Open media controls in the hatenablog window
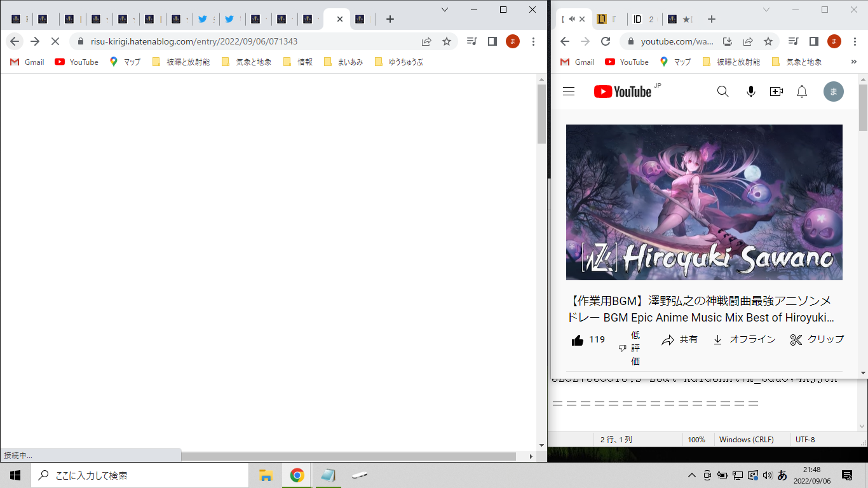868x488 pixels. click(x=472, y=41)
